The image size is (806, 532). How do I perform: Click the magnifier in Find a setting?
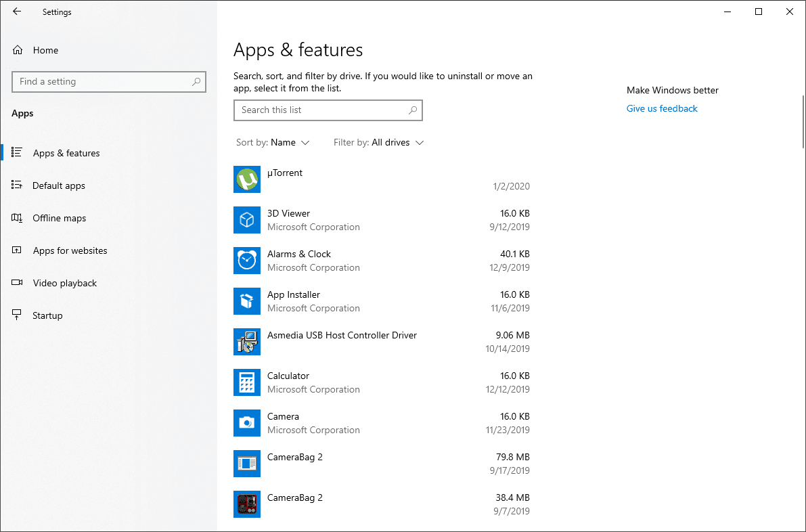(196, 82)
